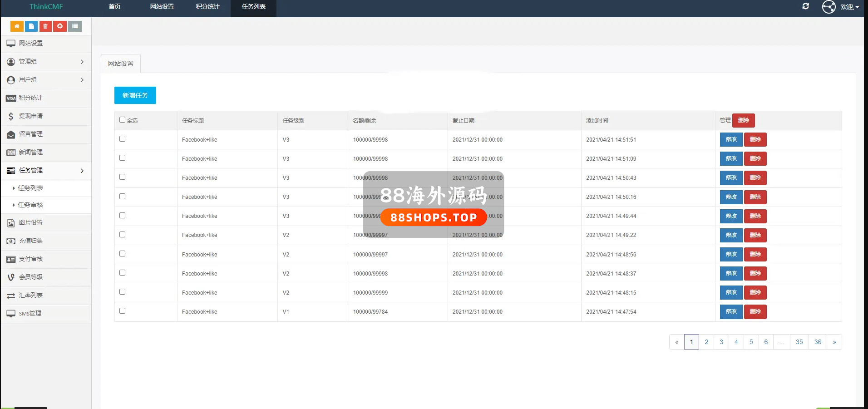Expand the 管理组 sidebar menu
868x409 pixels.
[x=45, y=62]
